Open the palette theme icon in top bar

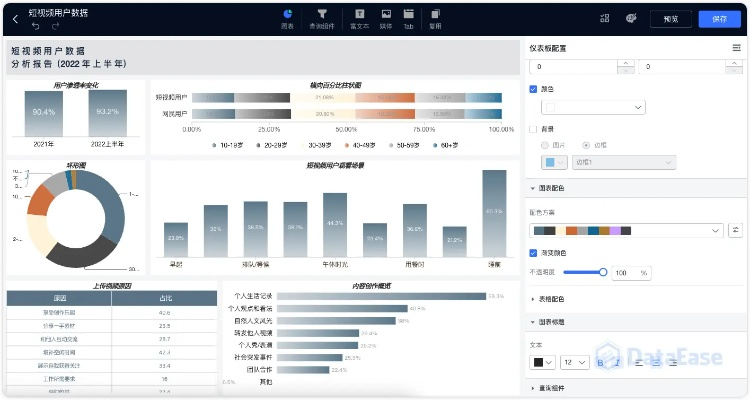(630, 18)
